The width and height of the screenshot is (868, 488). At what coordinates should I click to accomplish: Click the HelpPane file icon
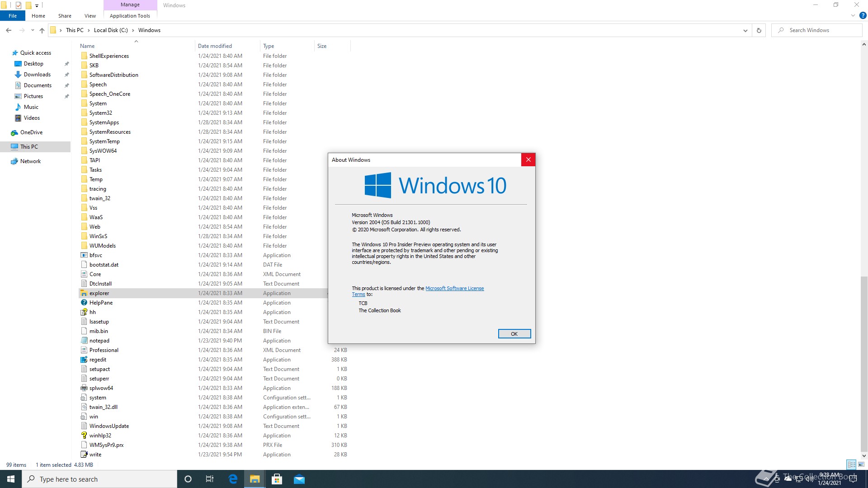point(84,303)
